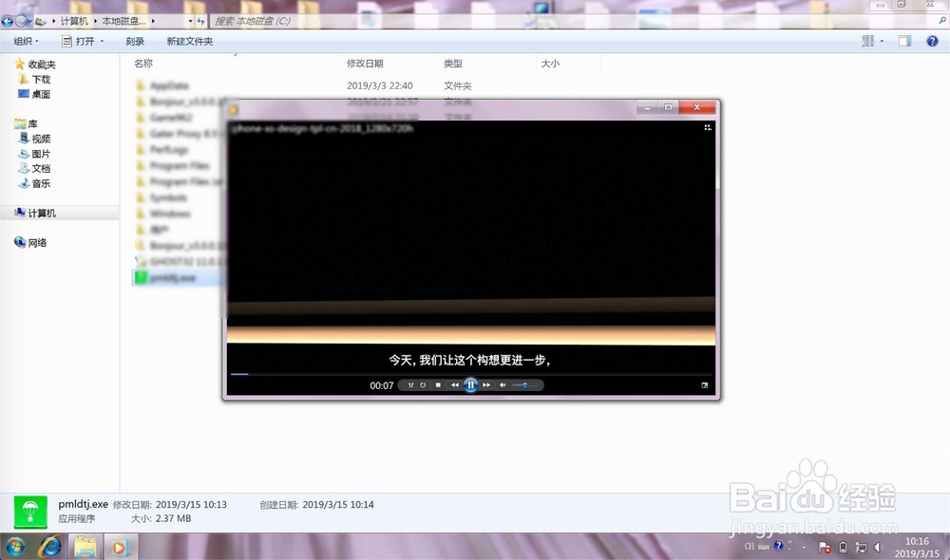Sort by the 大小 column header
The height and width of the screenshot is (560, 950).
tap(549, 63)
